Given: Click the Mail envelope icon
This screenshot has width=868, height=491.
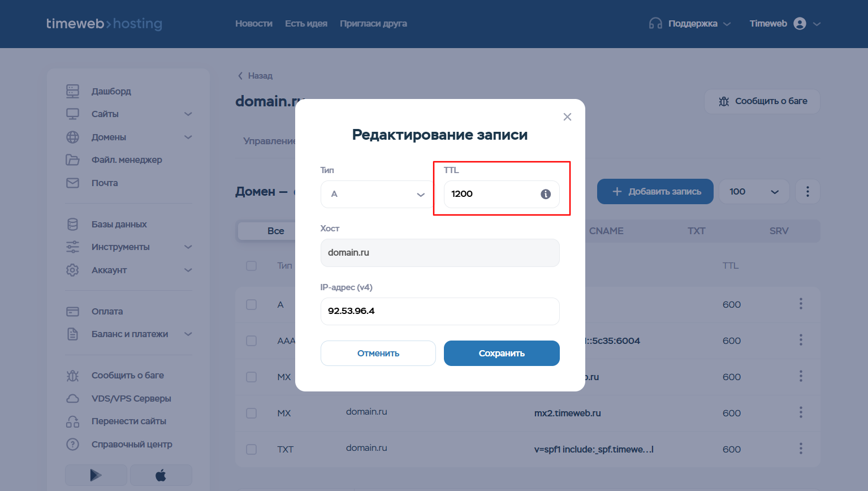Looking at the screenshot, I should [73, 183].
